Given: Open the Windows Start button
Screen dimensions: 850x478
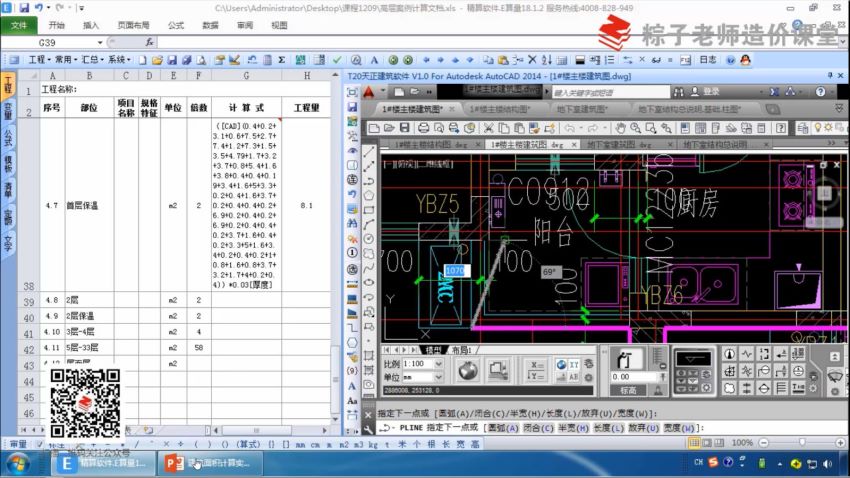Looking at the screenshot, I should (19, 464).
